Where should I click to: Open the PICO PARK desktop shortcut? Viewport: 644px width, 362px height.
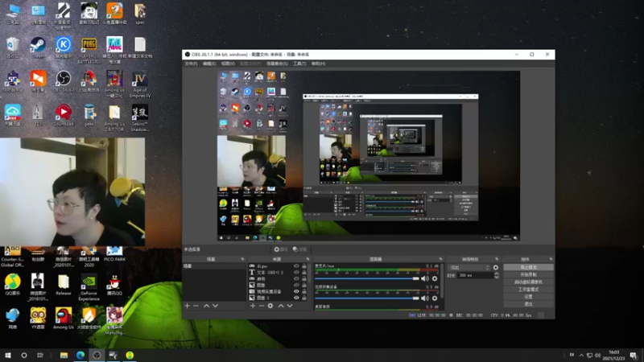[114, 254]
